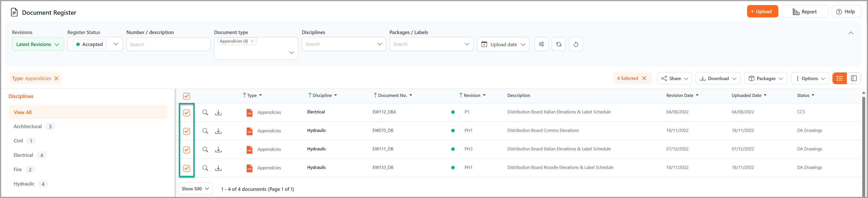Preview the EW070_DB document with magnifier icon
Viewport: 868px width, 198px height.
205,131
